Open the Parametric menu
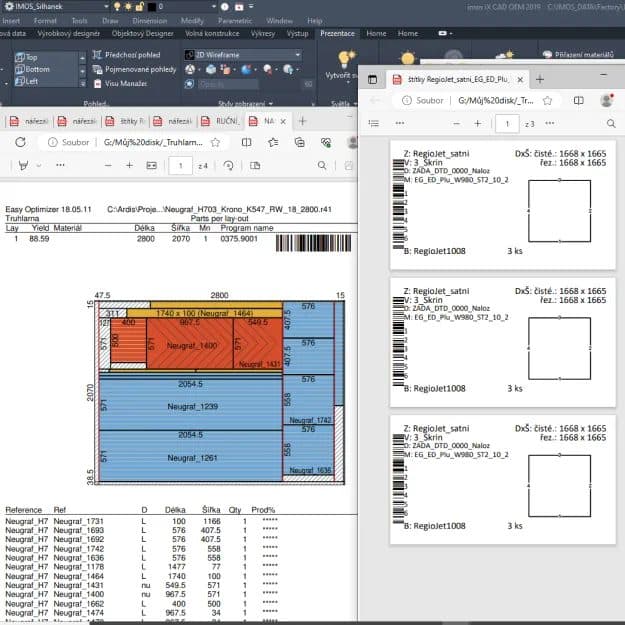The height and width of the screenshot is (625, 625). tap(235, 21)
